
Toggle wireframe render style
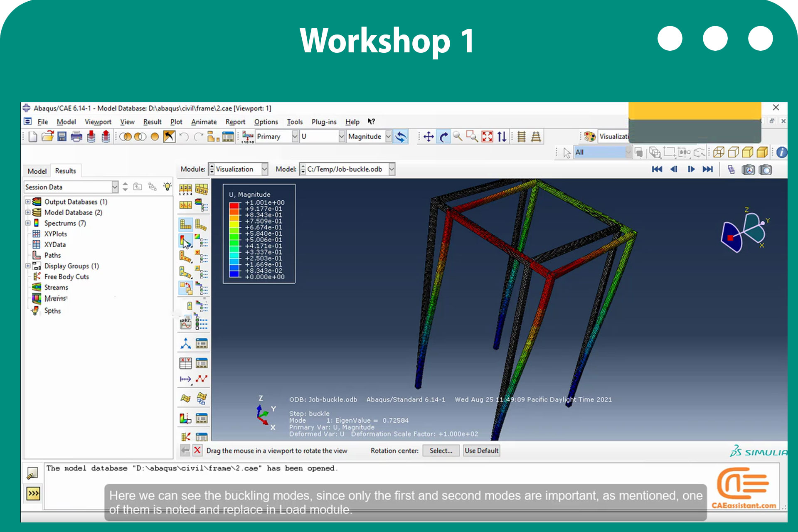pyautogui.click(x=719, y=153)
